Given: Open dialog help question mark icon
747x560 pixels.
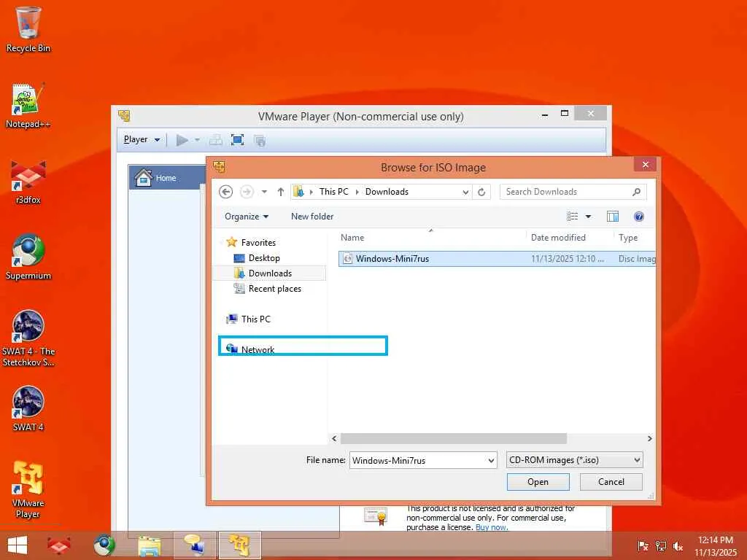Looking at the screenshot, I should pos(639,217).
